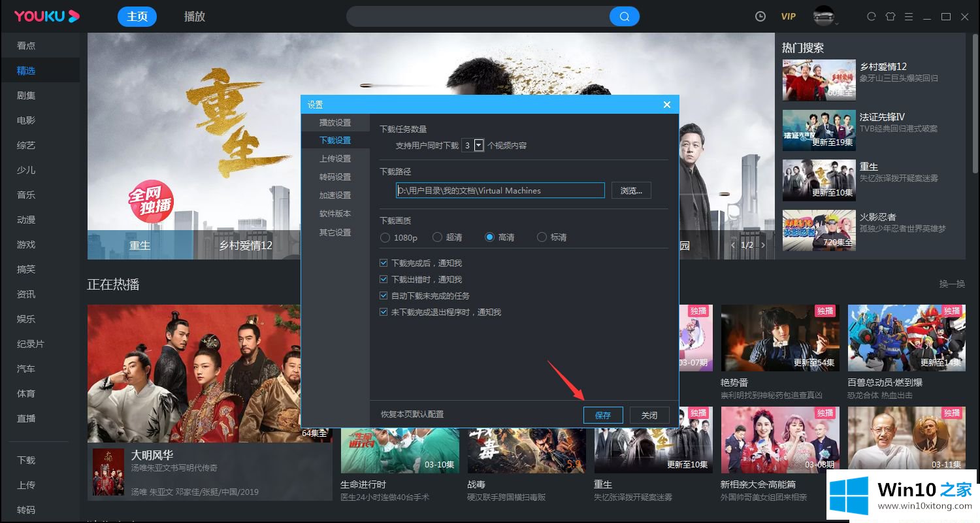Open 百兽总动员·燃到爆 thumbnail

pos(906,337)
